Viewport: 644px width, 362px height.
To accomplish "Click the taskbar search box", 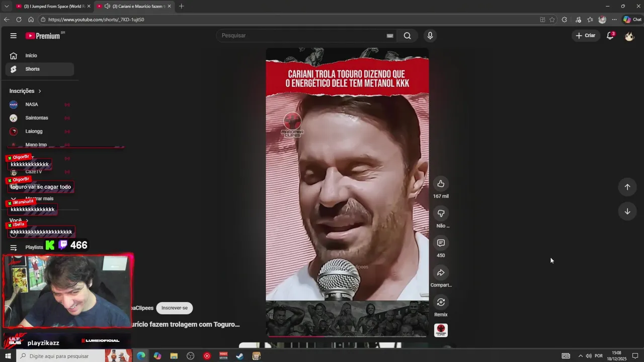I will [60, 356].
